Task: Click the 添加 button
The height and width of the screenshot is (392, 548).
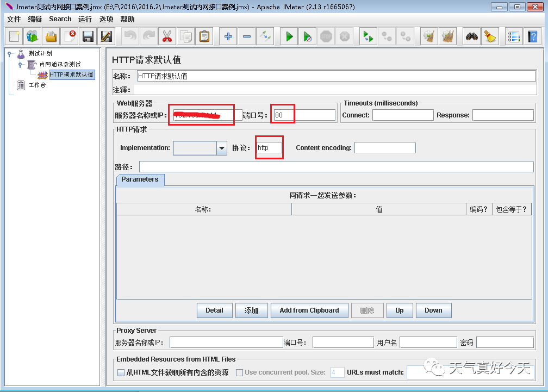Action: [251, 310]
